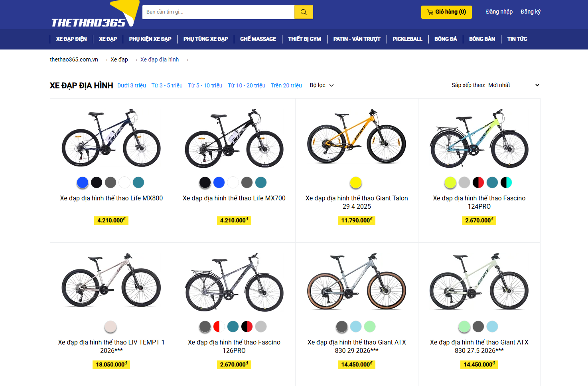Open the GHẾ MASSAGE category

tap(258, 39)
